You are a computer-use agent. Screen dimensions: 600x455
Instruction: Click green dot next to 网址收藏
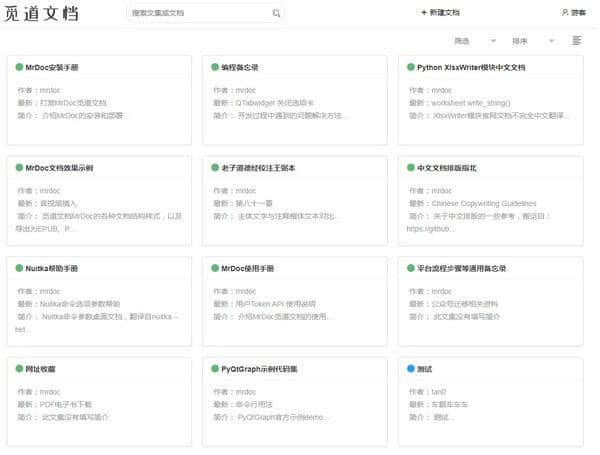click(x=19, y=368)
